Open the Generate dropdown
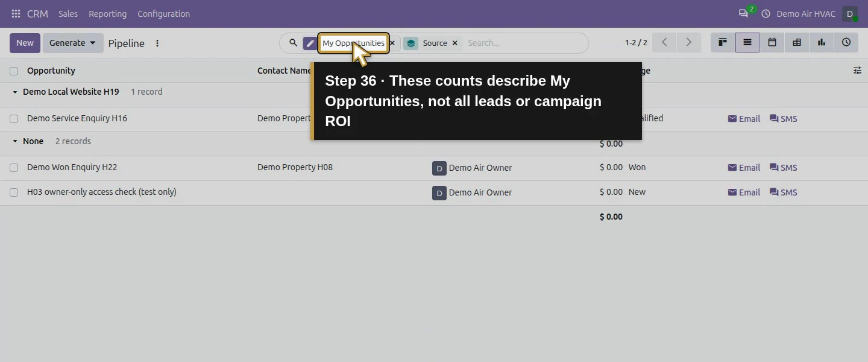This screenshot has width=868, height=362. coord(73,43)
